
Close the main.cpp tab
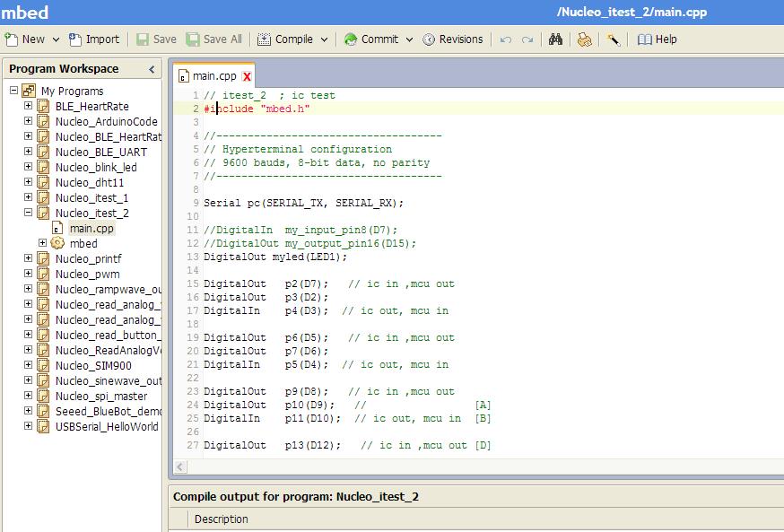point(247,76)
